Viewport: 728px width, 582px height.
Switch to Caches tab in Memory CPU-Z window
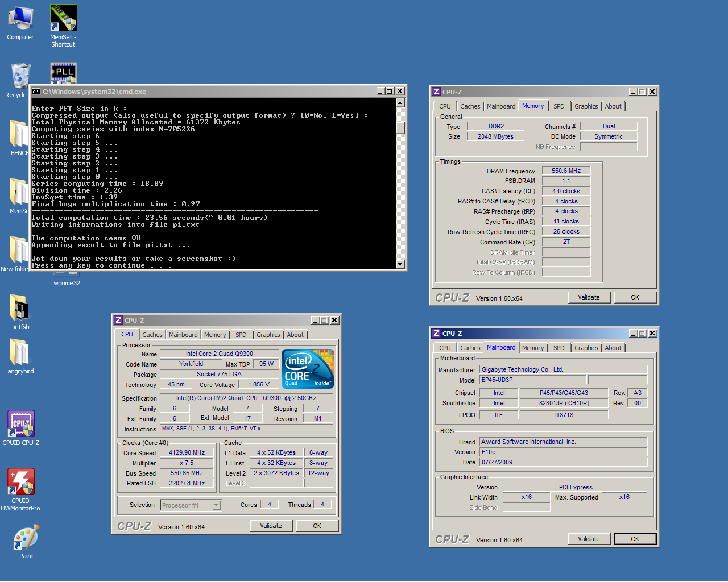[470, 106]
